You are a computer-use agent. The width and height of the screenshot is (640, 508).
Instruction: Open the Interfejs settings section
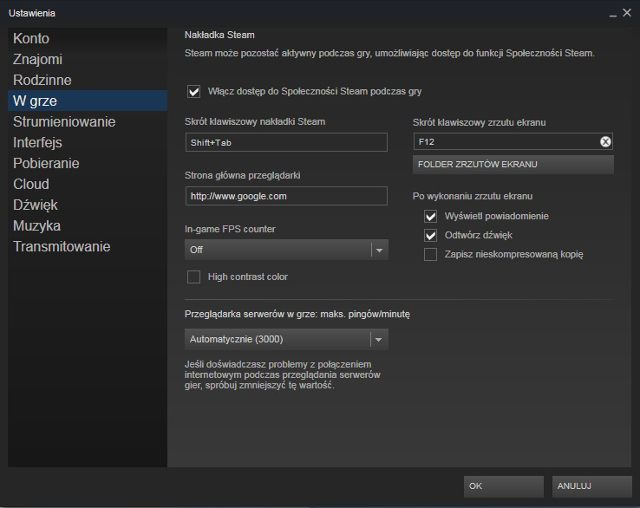(x=87, y=142)
